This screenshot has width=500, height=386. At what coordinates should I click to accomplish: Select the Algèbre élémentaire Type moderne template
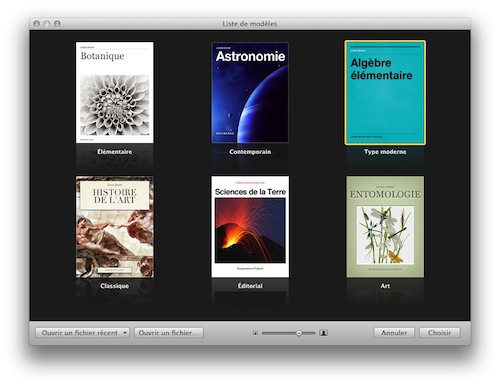[385, 93]
